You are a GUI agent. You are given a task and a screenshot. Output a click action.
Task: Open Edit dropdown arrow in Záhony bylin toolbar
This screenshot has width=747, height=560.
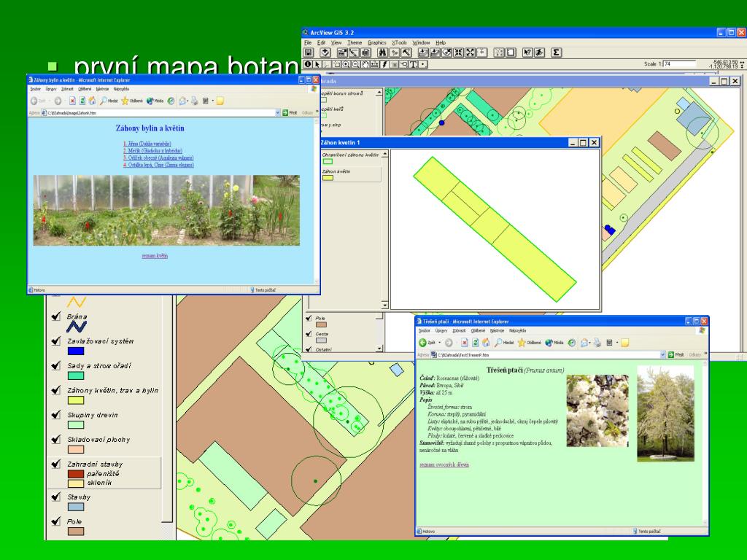pos(213,101)
